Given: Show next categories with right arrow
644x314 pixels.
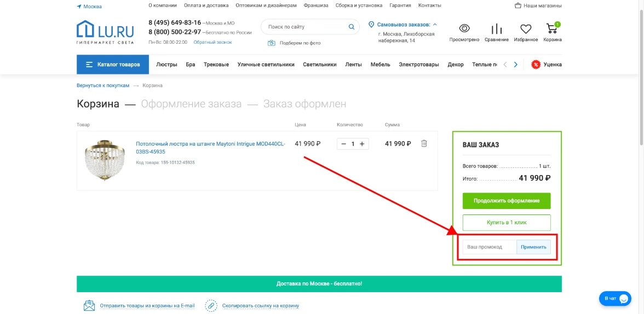Looking at the screenshot, I should (x=516, y=65).
